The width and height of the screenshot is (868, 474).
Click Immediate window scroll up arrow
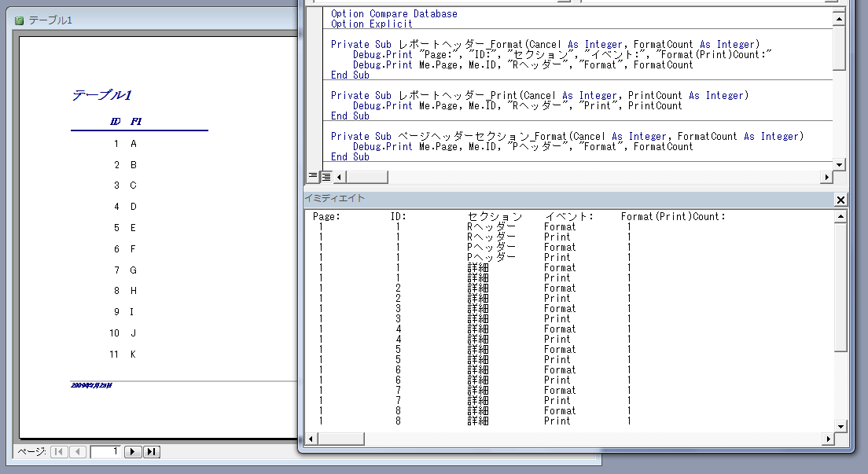(x=840, y=216)
